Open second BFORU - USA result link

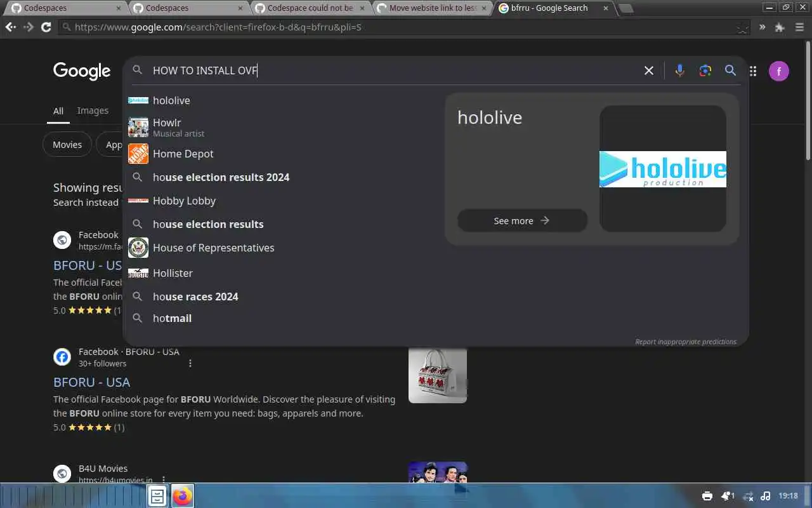pos(91,382)
